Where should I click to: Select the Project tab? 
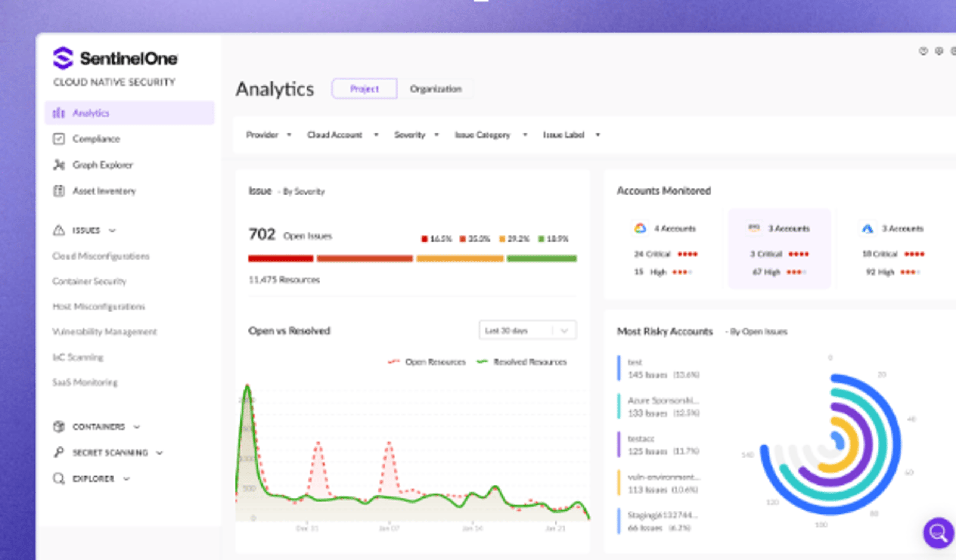(x=364, y=89)
